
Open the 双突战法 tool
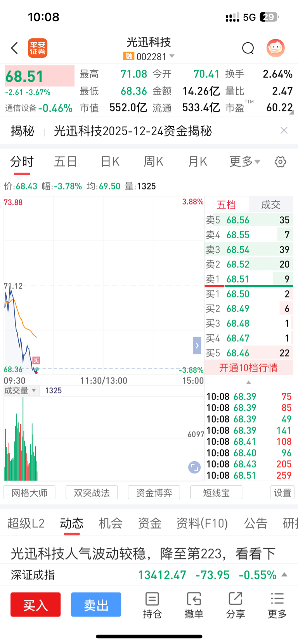click(x=92, y=492)
